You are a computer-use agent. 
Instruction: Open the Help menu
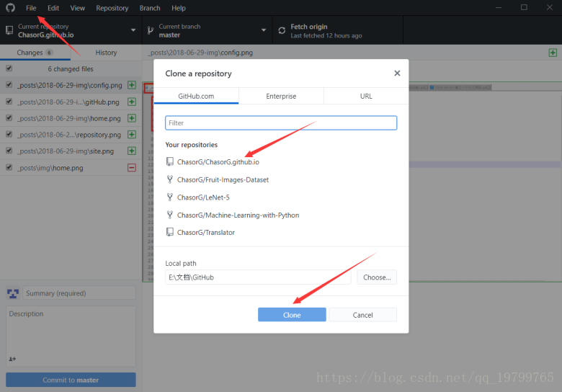(179, 8)
